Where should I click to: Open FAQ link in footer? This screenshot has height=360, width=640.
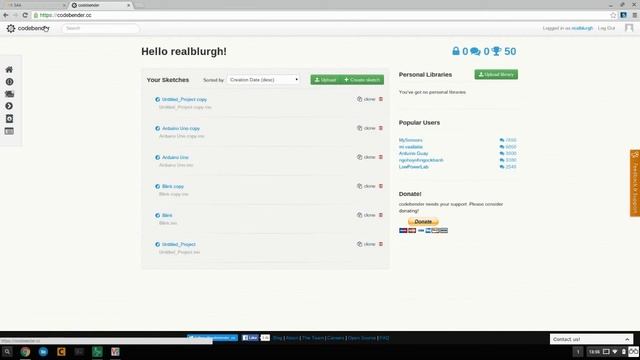384,338
